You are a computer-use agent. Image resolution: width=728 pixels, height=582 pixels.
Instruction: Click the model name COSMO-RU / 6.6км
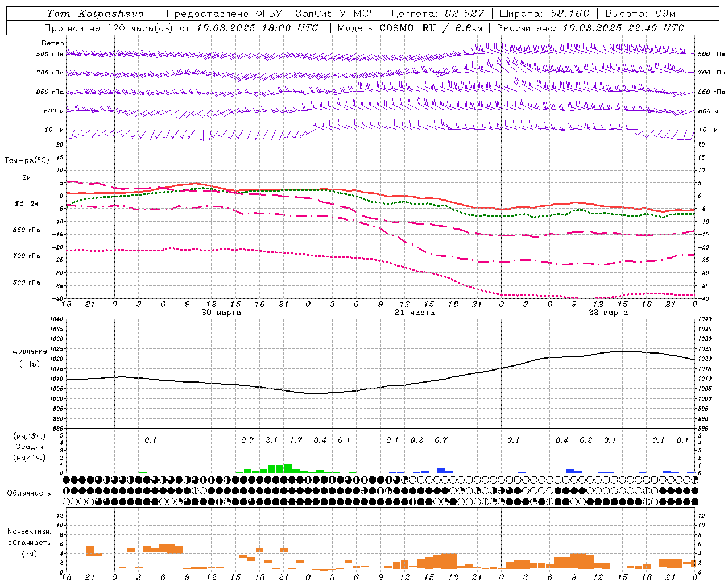(x=431, y=28)
